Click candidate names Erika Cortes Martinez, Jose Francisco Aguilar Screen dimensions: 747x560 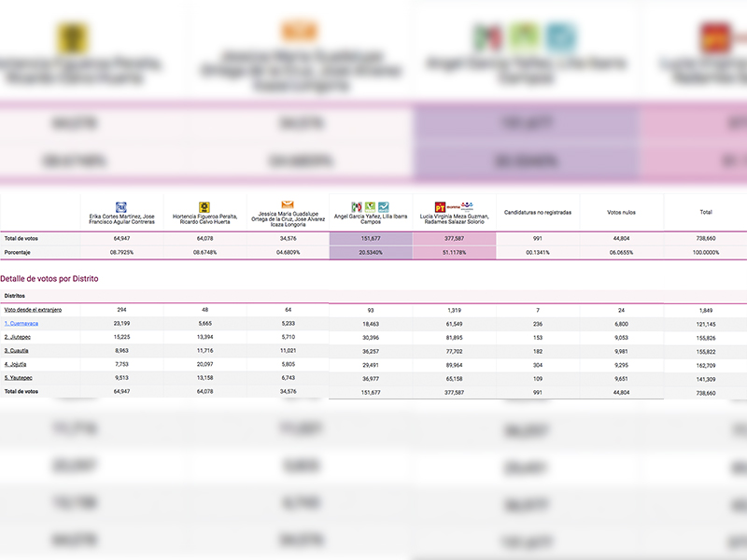(121, 219)
